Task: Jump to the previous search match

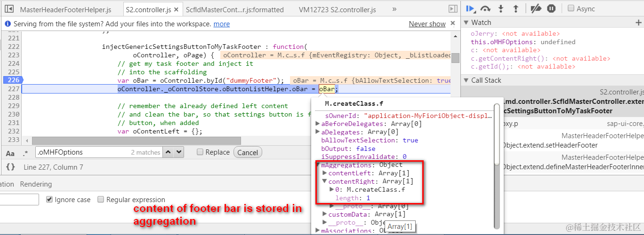Action: click(x=168, y=152)
